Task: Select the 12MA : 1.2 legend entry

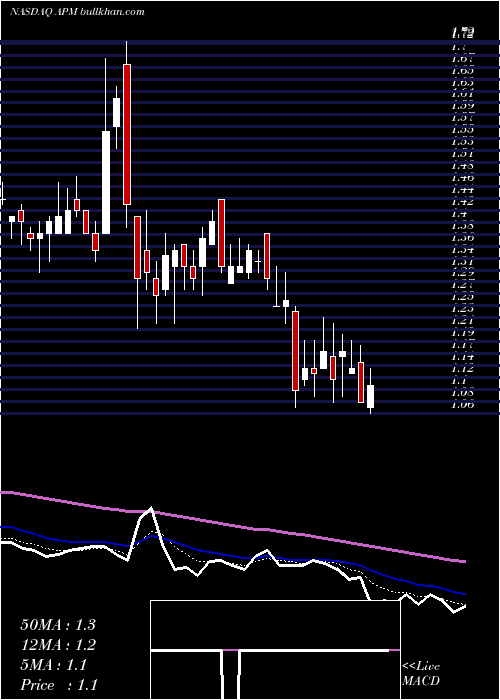Action: click(x=58, y=645)
